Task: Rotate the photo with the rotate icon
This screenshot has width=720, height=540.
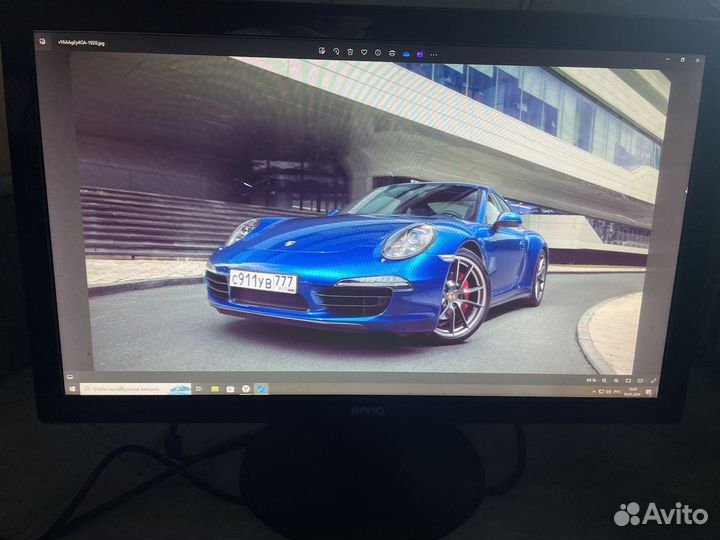Action: click(336, 52)
